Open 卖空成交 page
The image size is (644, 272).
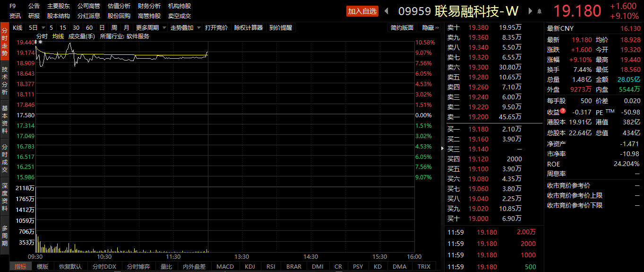pos(180,16)
